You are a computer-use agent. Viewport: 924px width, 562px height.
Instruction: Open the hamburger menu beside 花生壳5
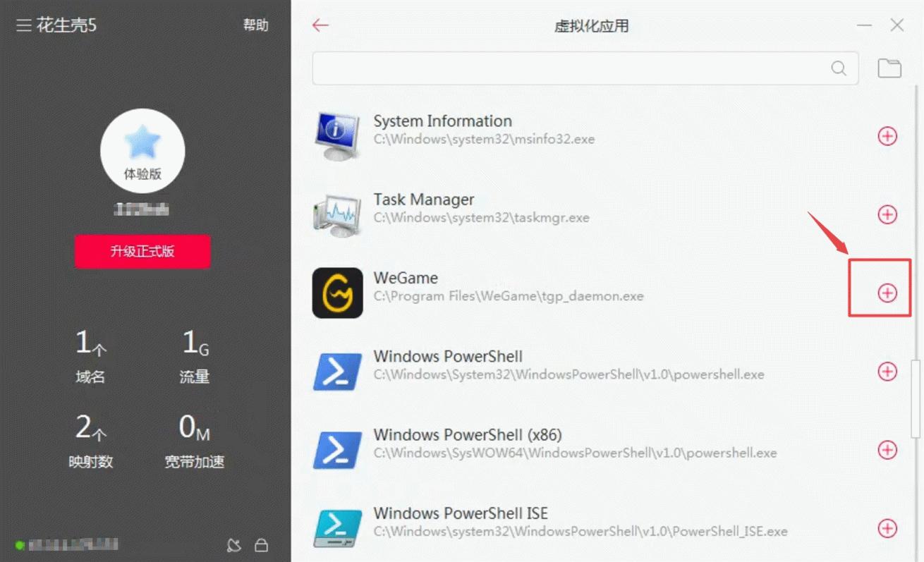click(x=23, y=26)
